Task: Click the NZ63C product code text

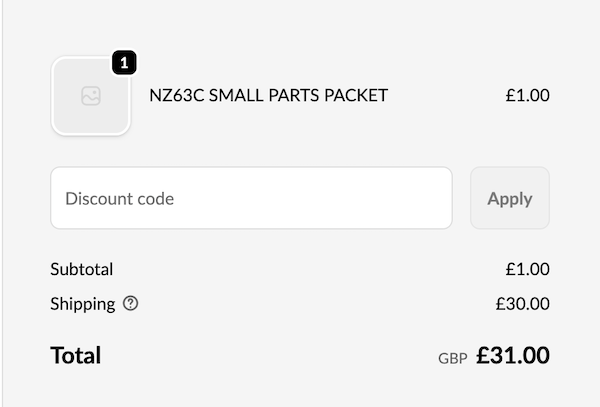Action: (x=176, y=96)
